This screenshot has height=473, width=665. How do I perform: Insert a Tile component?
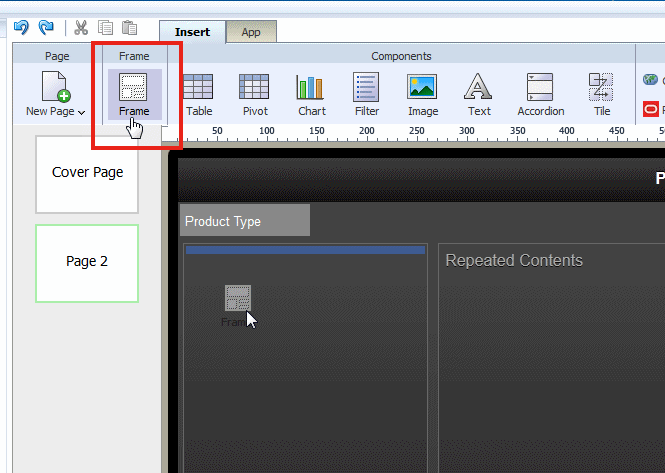[601, 94]
